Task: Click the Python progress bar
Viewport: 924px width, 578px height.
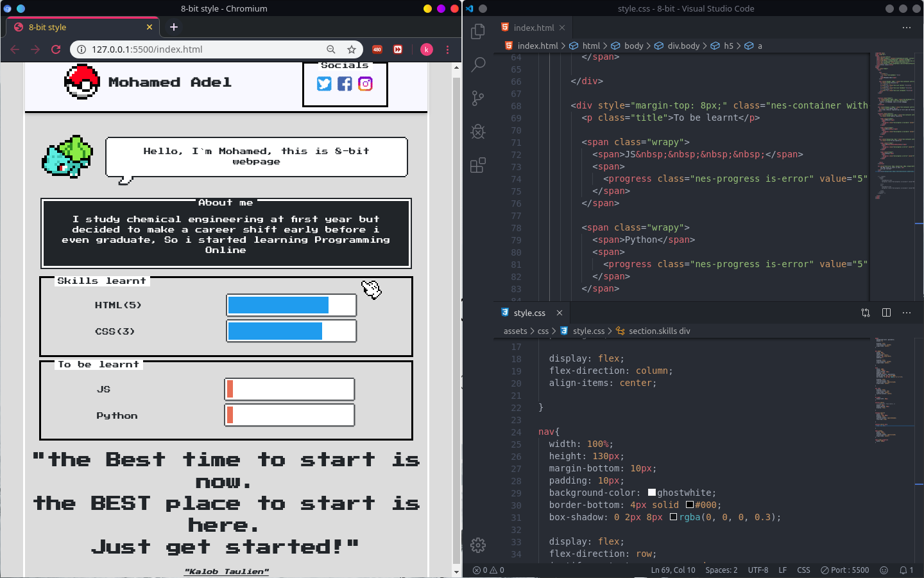Action: 289,416
